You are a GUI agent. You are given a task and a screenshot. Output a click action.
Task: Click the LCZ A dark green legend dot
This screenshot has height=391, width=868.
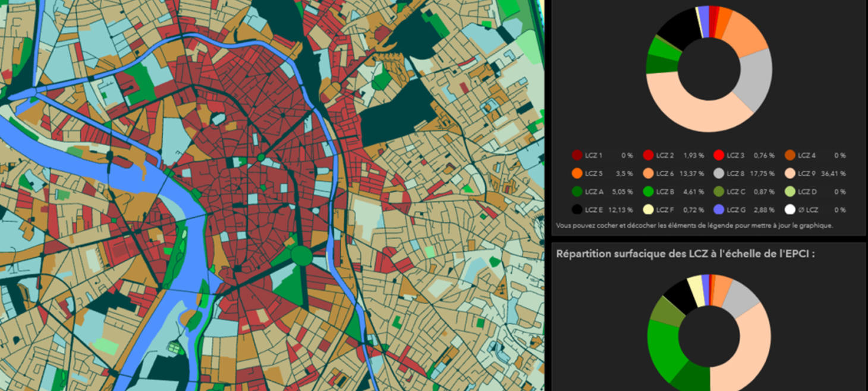(x=577, y=192)
